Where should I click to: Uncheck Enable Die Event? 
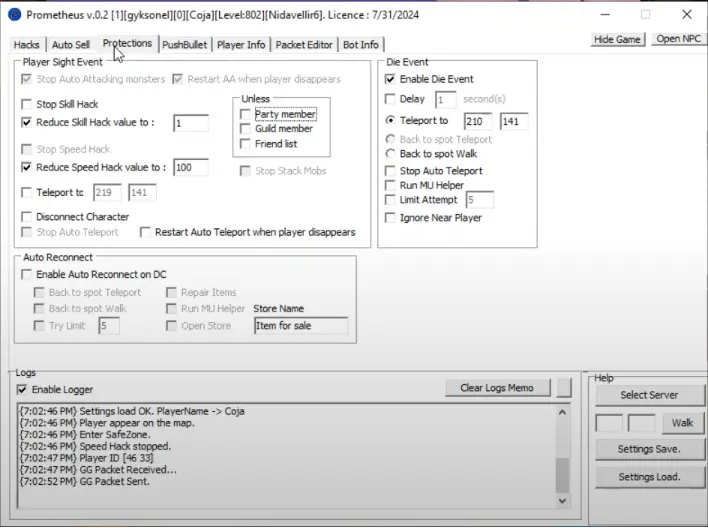coord(390,79)
